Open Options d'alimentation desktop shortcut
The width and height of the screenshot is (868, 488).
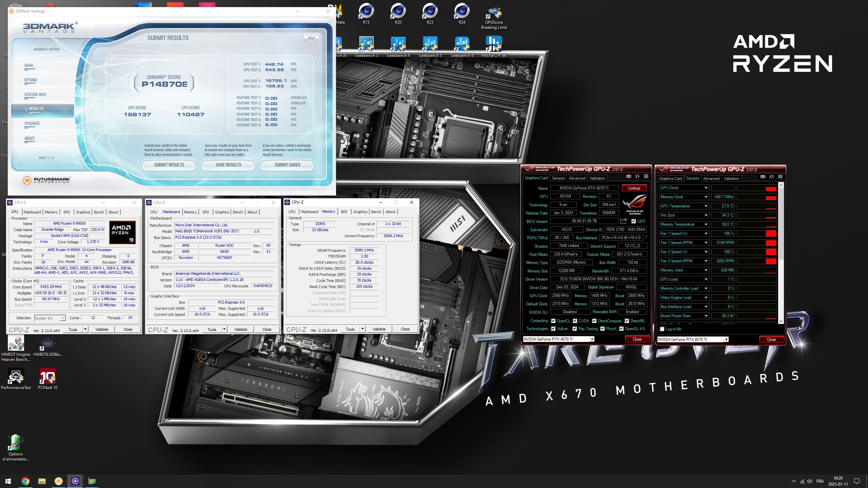click(x=16, y=447)
